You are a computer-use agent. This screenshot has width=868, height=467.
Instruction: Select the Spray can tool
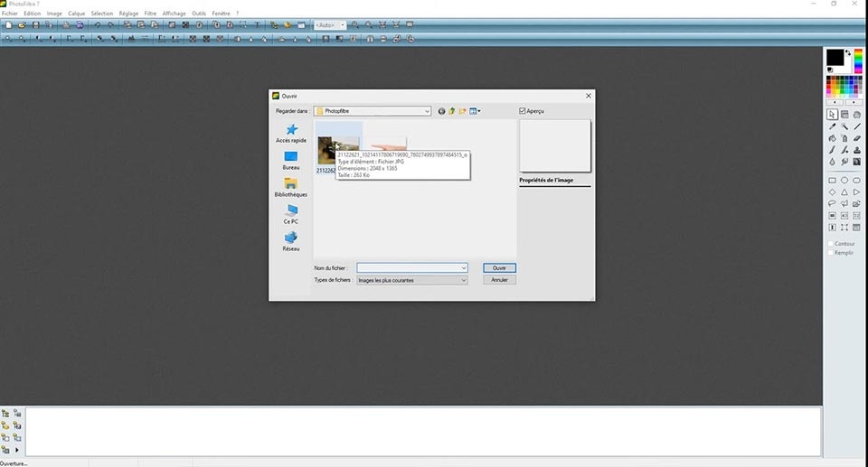tap(844, 138)
